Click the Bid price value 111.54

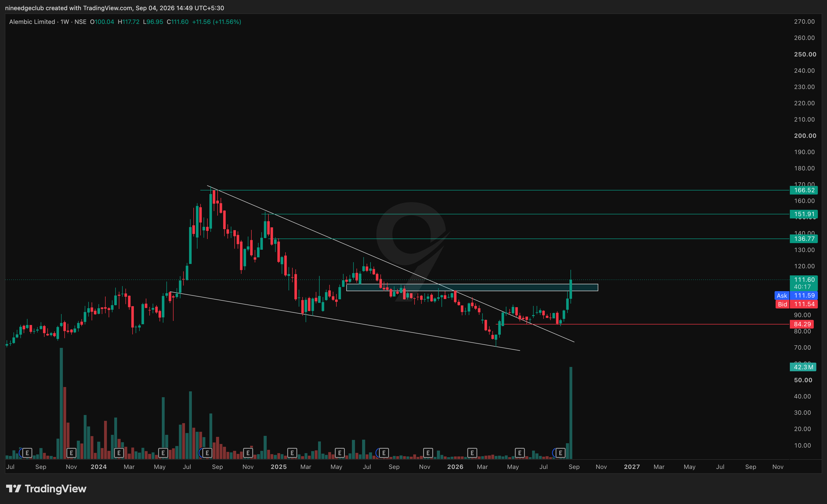(804, 304)
